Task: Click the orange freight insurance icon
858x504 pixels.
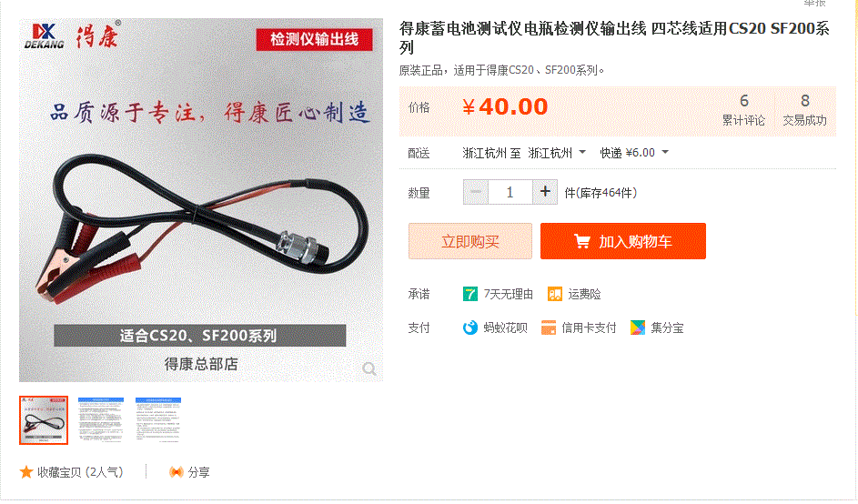Action: point(555,295)
